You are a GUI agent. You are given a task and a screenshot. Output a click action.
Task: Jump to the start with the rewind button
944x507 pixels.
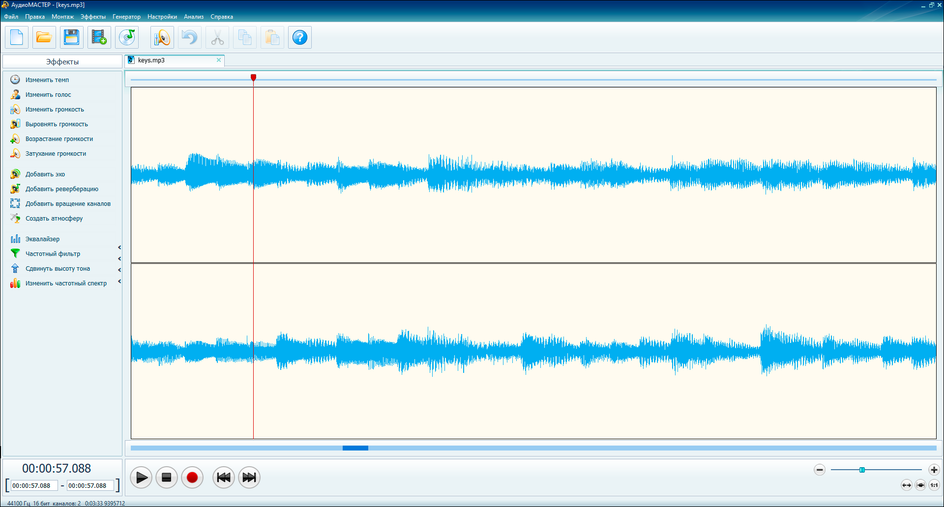coord(223,478)
